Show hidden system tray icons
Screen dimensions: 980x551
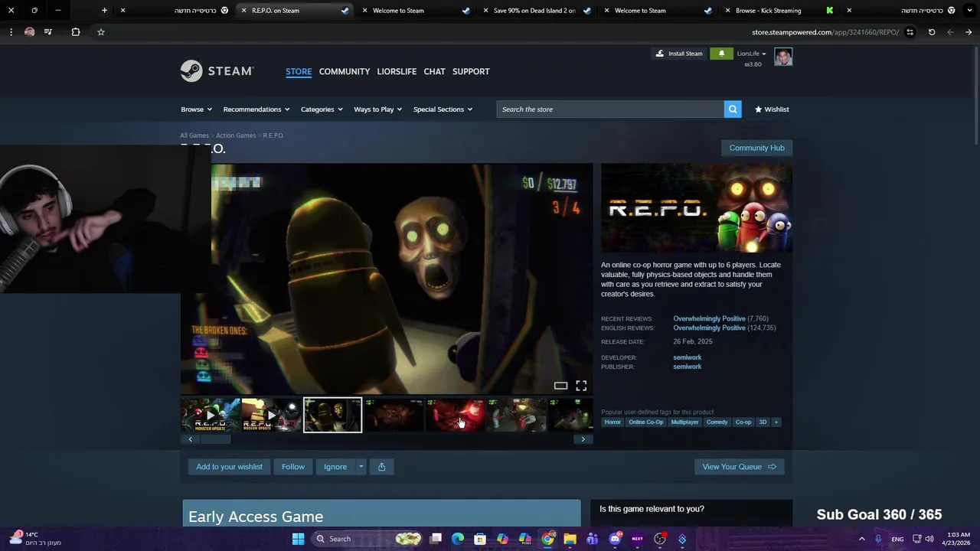pyautogui.click(x=861, y=539)
